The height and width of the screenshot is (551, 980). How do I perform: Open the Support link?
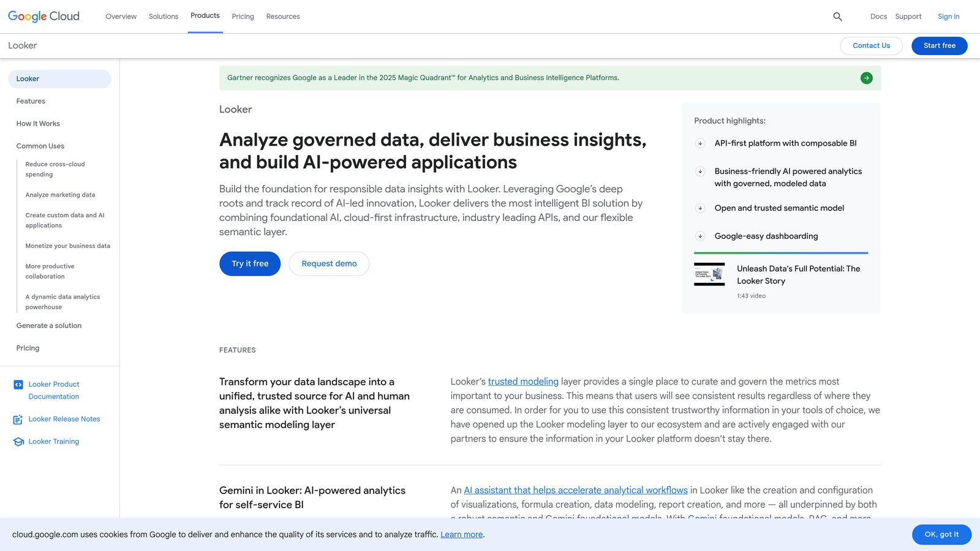pyautogui.click(x=908, y=17)
